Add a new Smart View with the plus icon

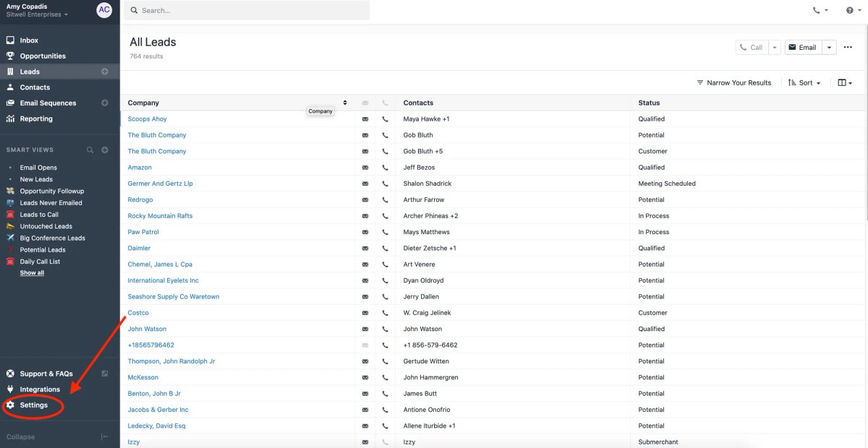105,150
